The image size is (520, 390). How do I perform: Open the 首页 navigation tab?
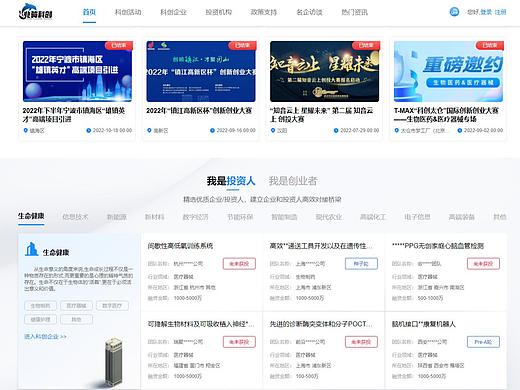pyautogui.click(x=89, y=12)
